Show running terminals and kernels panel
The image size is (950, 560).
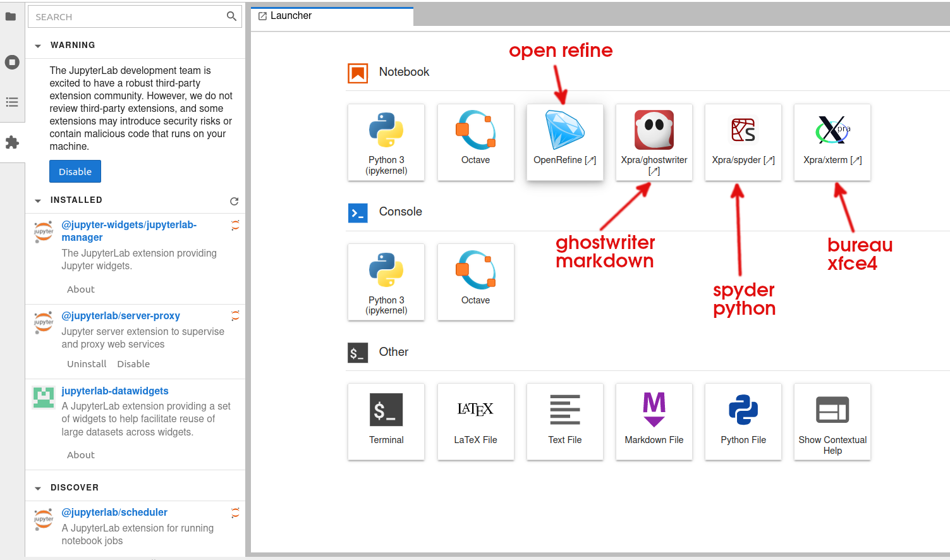pos(11,62)
